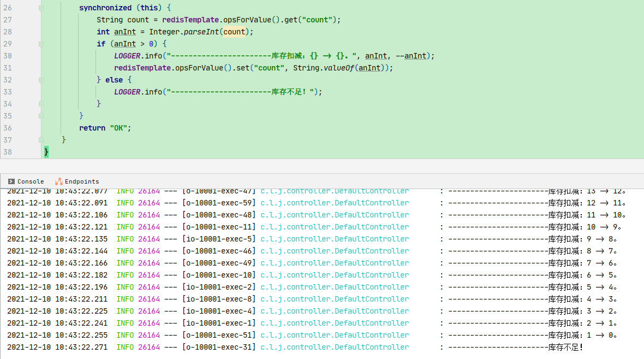Viewport: 644px width, 359px height.
Task: Click the DefaultController link in the exec-59 log row
Action: pos(335,203)
